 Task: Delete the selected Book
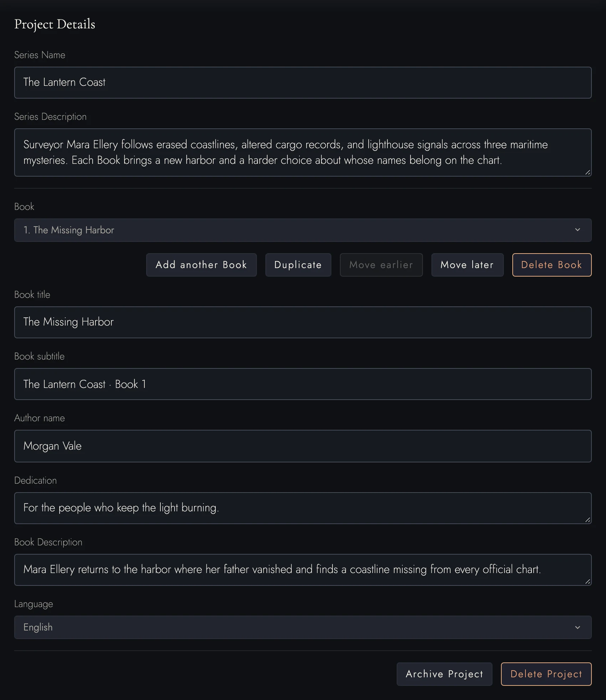(x=552, y=265)
